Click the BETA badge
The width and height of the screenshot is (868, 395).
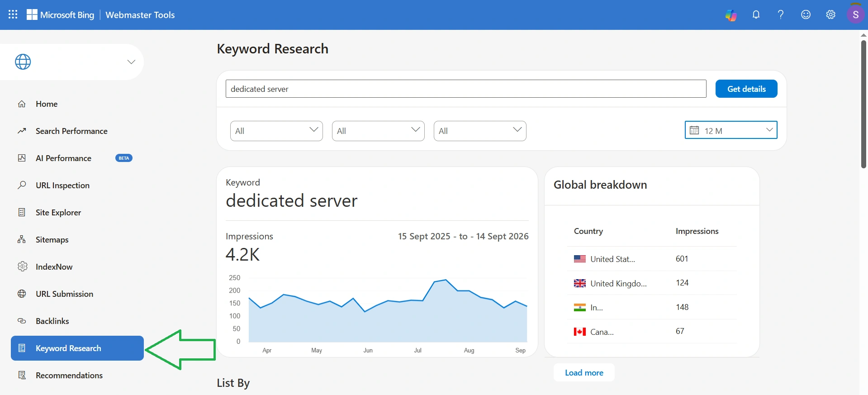pyautogui.click(x=124, y=158)
